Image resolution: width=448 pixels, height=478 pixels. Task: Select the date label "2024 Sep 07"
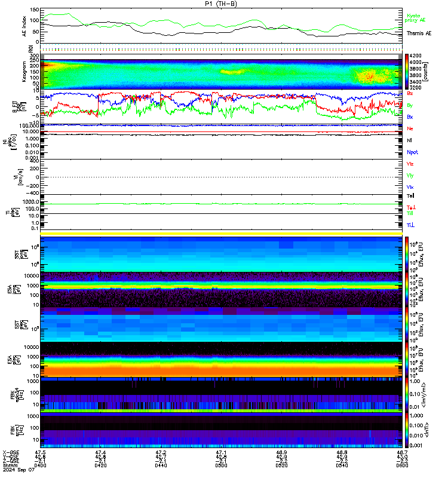coord(19,470)
